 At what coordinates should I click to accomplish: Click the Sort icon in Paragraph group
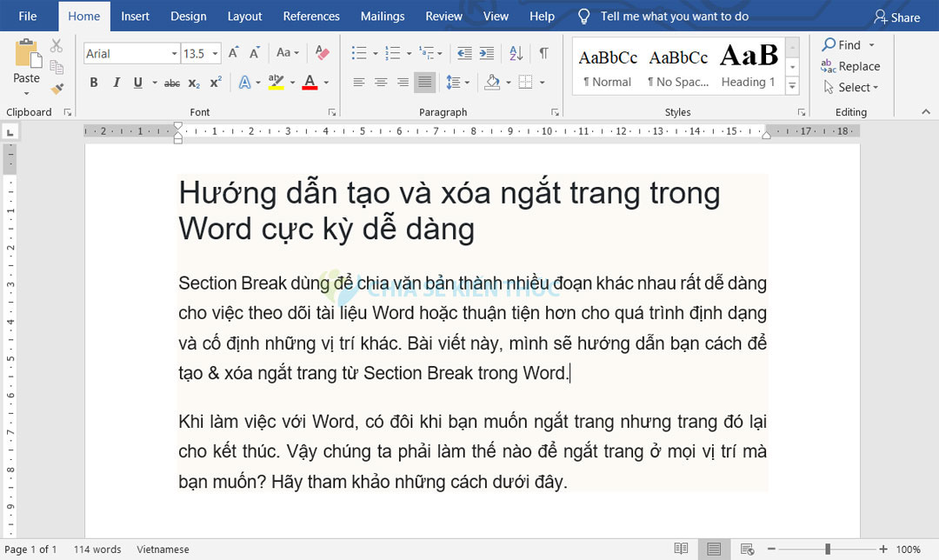pos(516,53)
